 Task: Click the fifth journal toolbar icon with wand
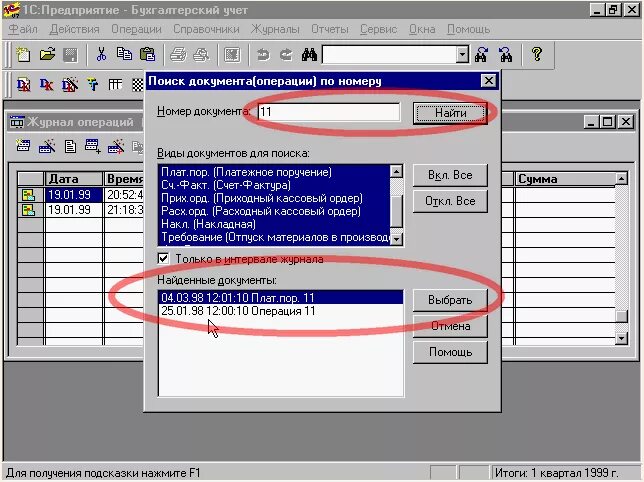point(116,146)
